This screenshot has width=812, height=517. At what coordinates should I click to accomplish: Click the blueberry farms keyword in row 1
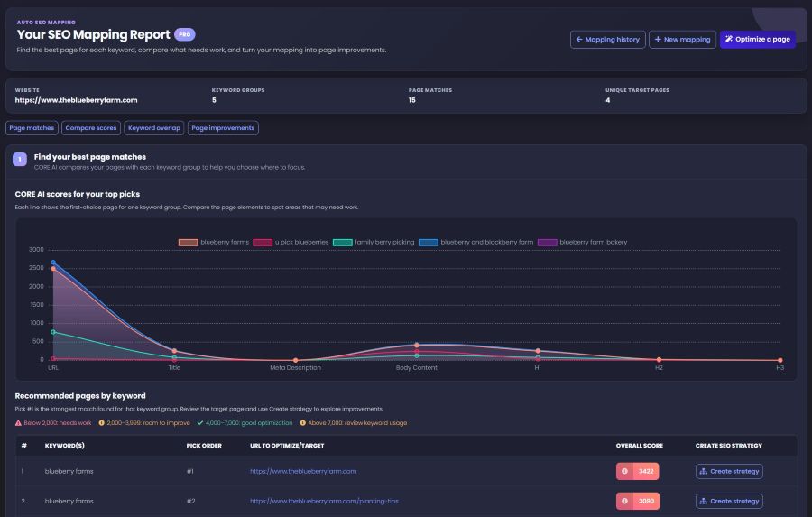tap(69, 471)
